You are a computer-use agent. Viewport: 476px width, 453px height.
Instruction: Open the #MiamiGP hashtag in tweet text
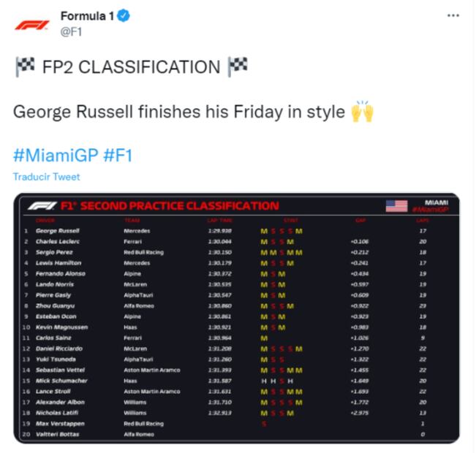pyautogui.click(x=56, y=155)
